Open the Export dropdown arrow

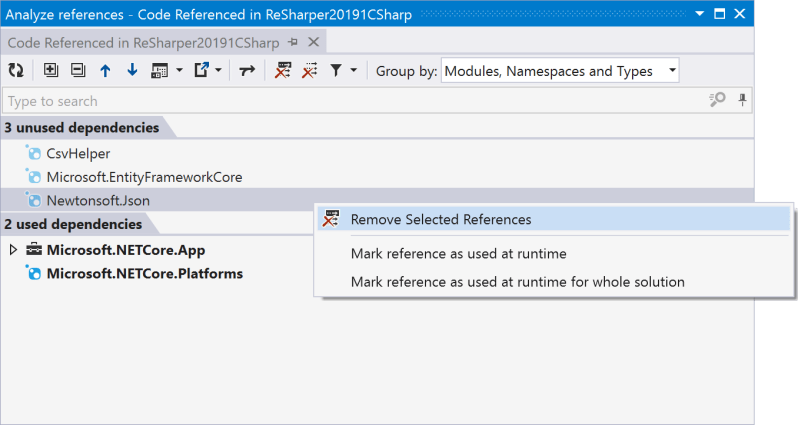point(218,70)
